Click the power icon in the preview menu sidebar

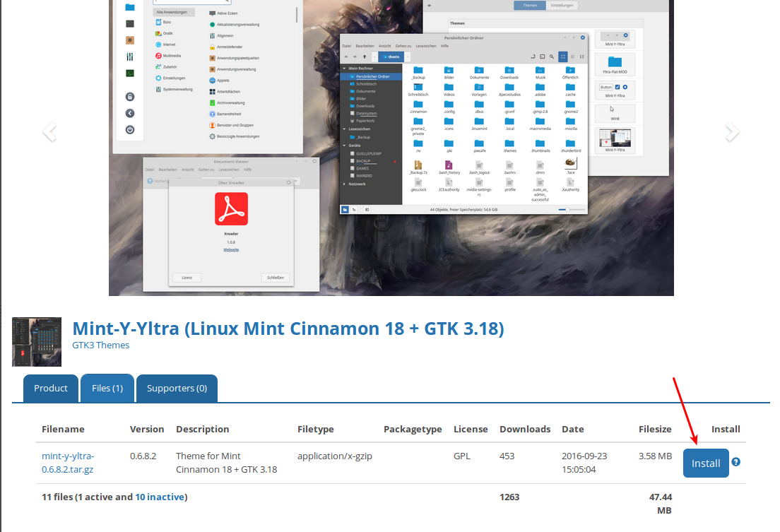[130, 130]
